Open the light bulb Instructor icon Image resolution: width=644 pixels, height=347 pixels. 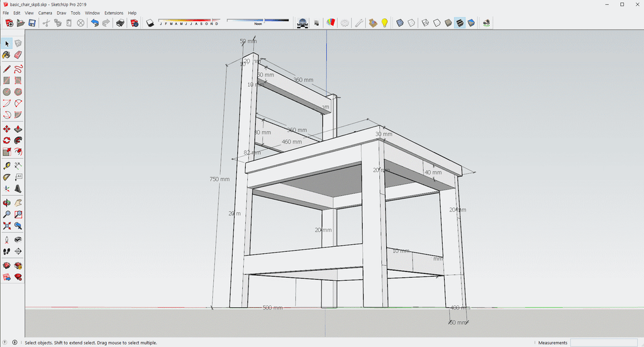pyautogui.click(x=384, y=23)
